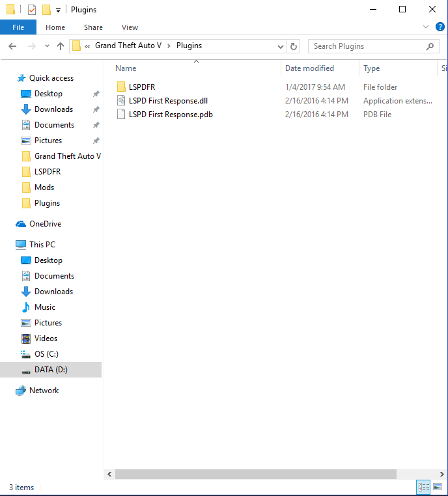Click the pin icon beside Pictures

[x=96, y=141]
